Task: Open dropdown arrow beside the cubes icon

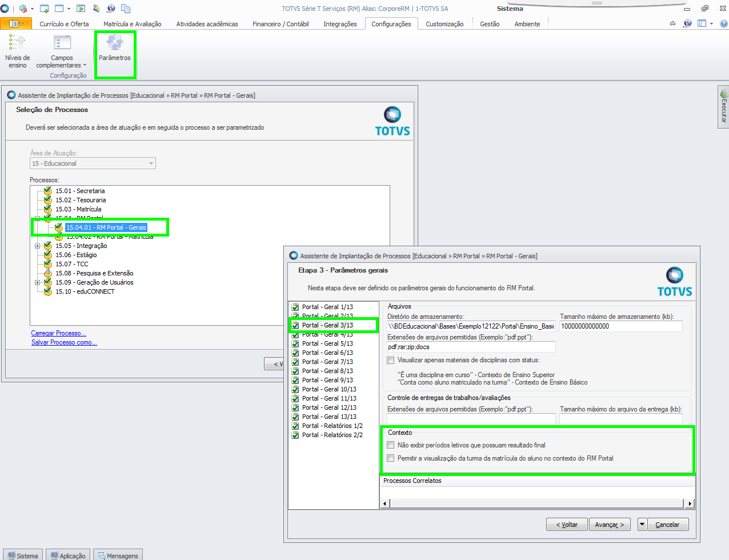Action: 32,9
